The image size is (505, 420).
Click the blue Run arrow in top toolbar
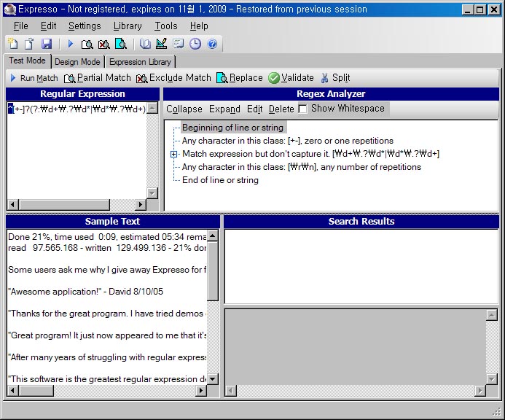[x=71, y=44]
